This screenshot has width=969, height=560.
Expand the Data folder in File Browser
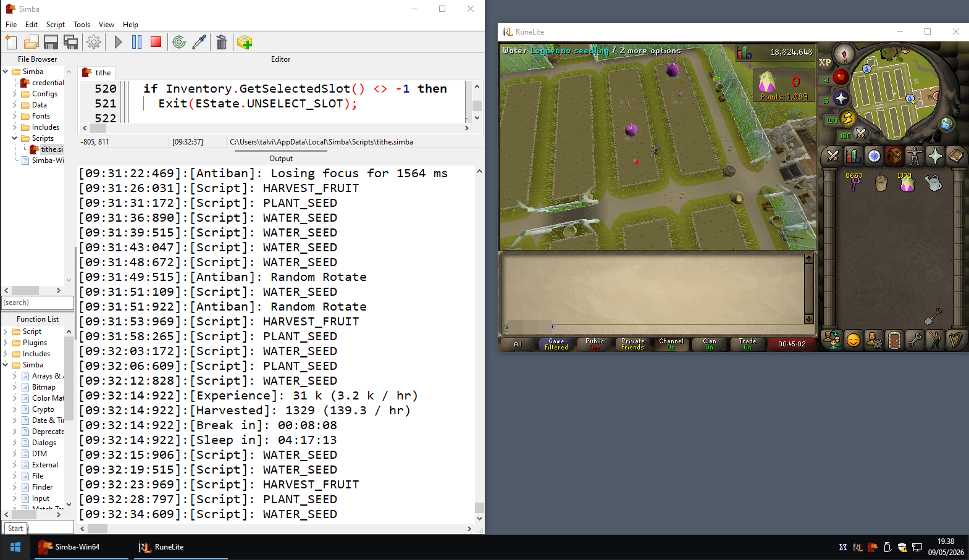tap(15, 105)
